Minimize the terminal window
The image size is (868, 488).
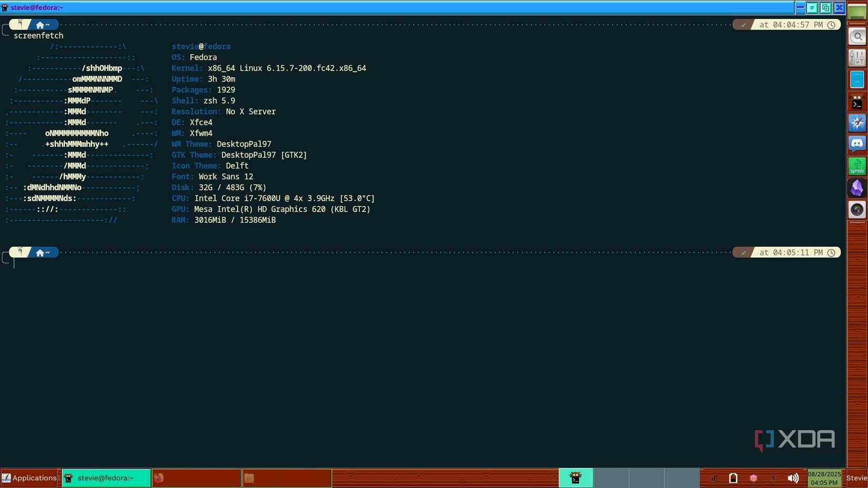pyautogui.click(x=800, y=7)
